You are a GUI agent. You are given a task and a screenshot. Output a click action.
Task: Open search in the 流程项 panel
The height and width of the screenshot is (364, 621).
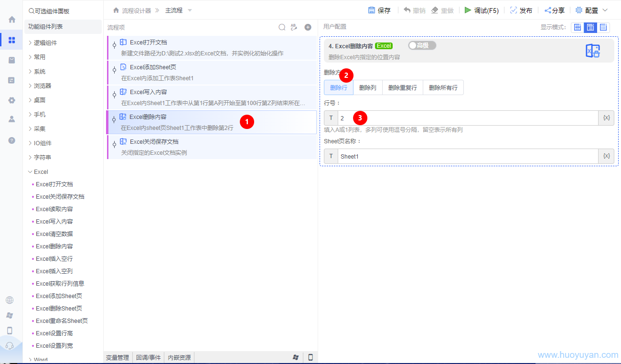282,27
